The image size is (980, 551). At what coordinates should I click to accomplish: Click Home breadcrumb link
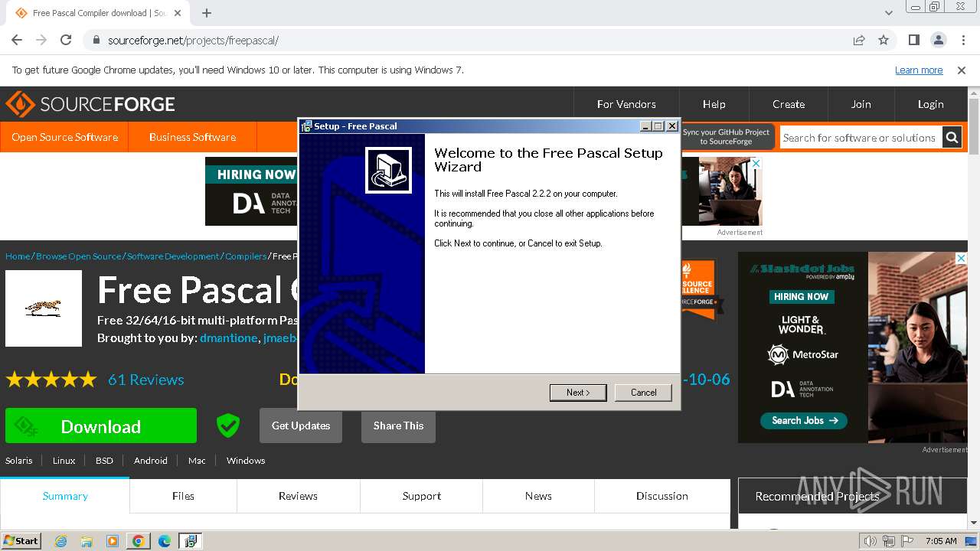18,256
